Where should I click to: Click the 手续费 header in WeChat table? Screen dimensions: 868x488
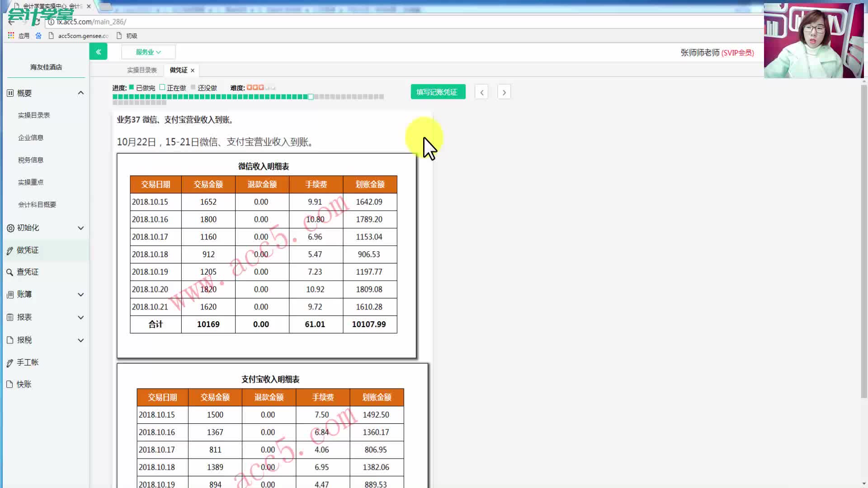316,184
